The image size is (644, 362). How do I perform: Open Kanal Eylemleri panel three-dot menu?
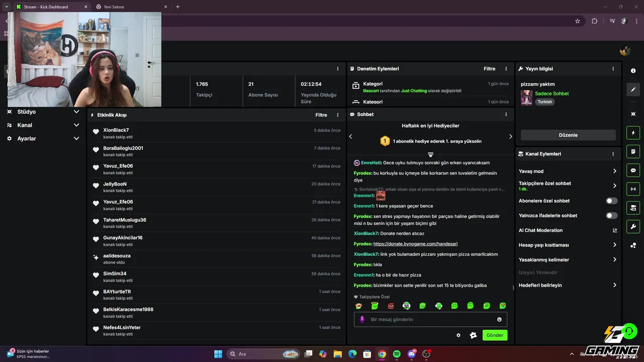click(613, 154)
